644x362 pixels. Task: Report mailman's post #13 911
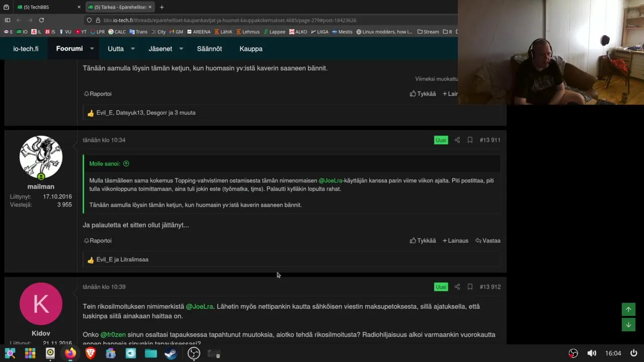click(x=98, y=240)
